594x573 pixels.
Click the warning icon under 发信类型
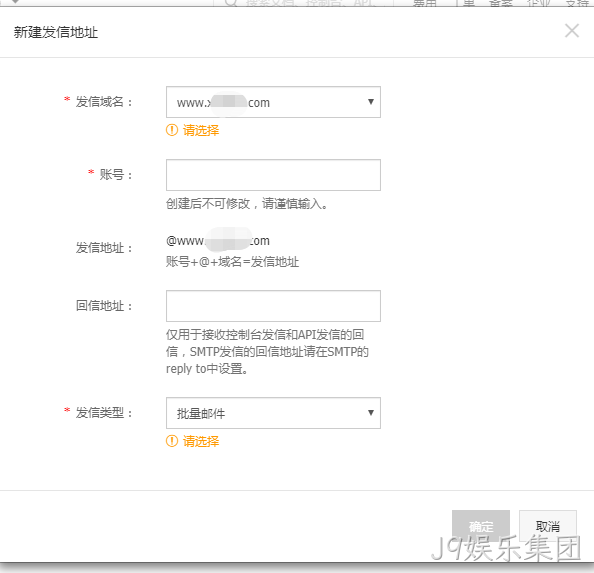tap(172, 441)
